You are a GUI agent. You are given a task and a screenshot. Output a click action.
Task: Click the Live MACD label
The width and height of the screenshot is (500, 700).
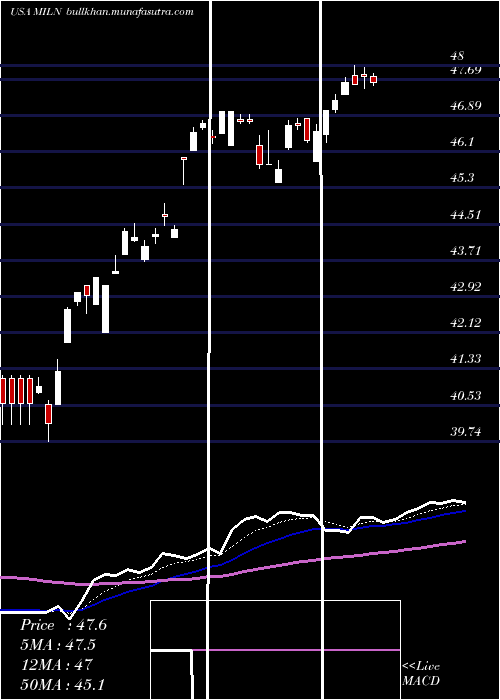pyautogui.click(x=421, y=674)
